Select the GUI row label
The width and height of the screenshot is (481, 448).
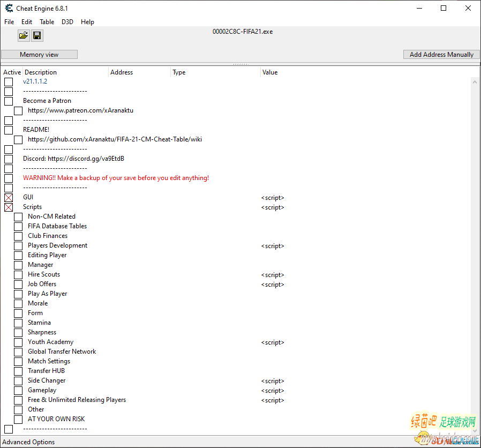[28, 197]
